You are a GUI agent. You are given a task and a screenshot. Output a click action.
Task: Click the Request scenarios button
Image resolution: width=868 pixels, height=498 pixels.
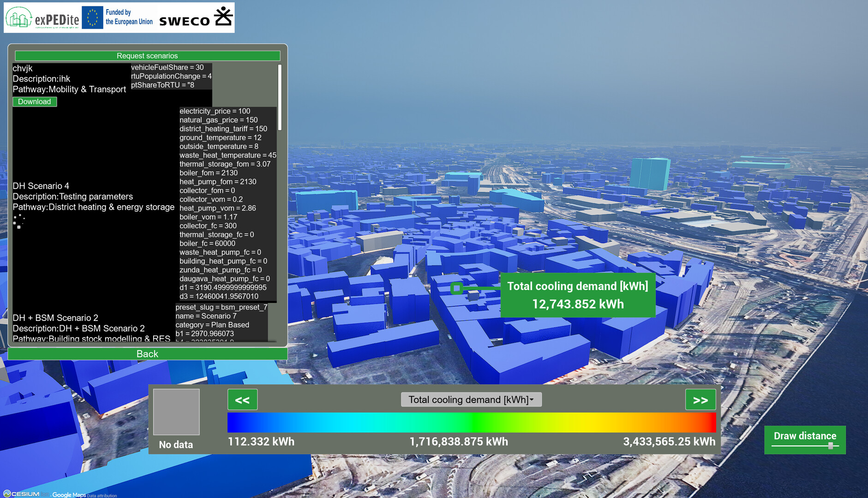tap(147, 56)
